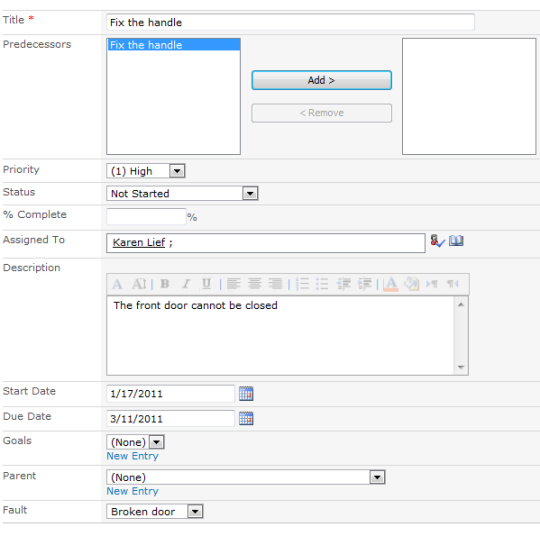This screenshot has width=540, height=536.
Task: Toggle underline formatting in the description editor
Action: (206, 284)
